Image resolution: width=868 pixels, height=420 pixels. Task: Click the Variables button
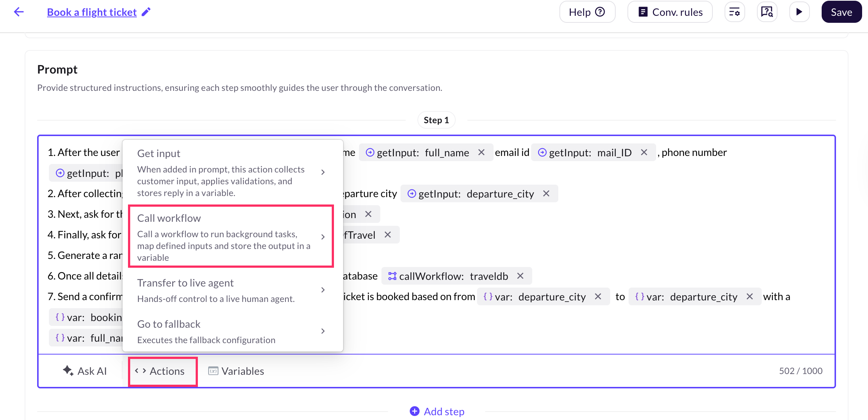tap(236, 371)
